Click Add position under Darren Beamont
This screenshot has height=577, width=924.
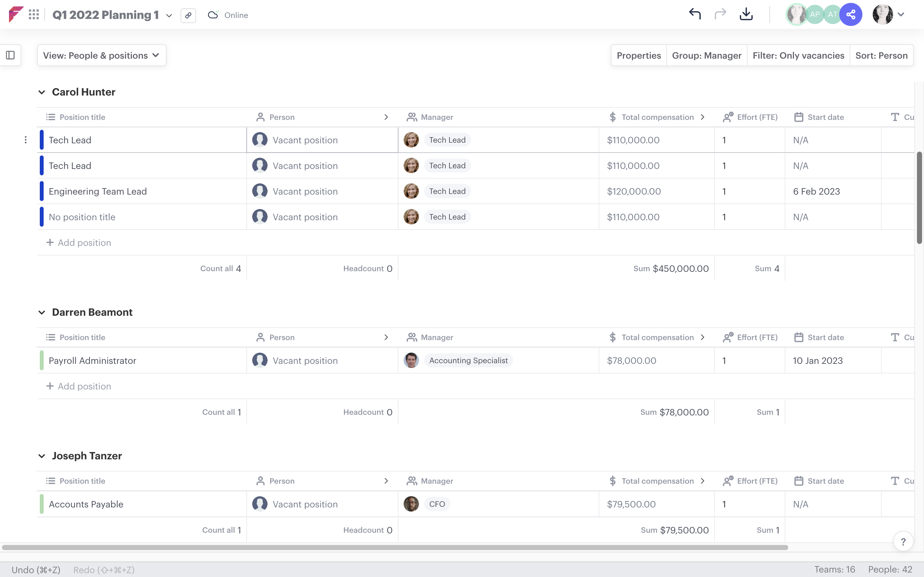(x=79, y=386)
